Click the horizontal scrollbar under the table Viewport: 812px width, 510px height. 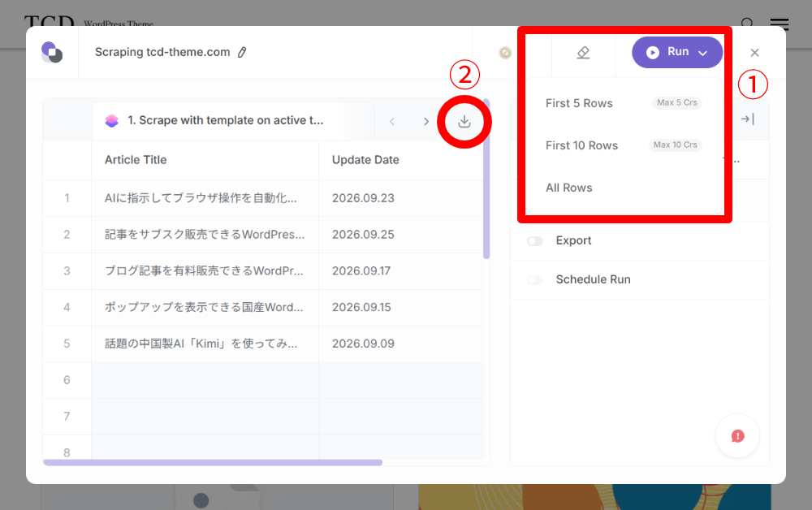click(213, 462)
